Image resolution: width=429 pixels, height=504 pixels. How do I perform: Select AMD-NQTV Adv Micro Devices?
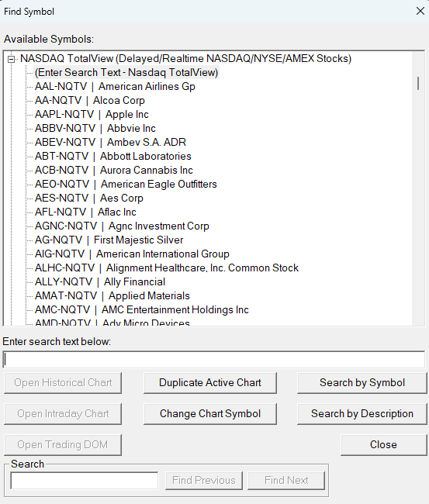point(112,323)
